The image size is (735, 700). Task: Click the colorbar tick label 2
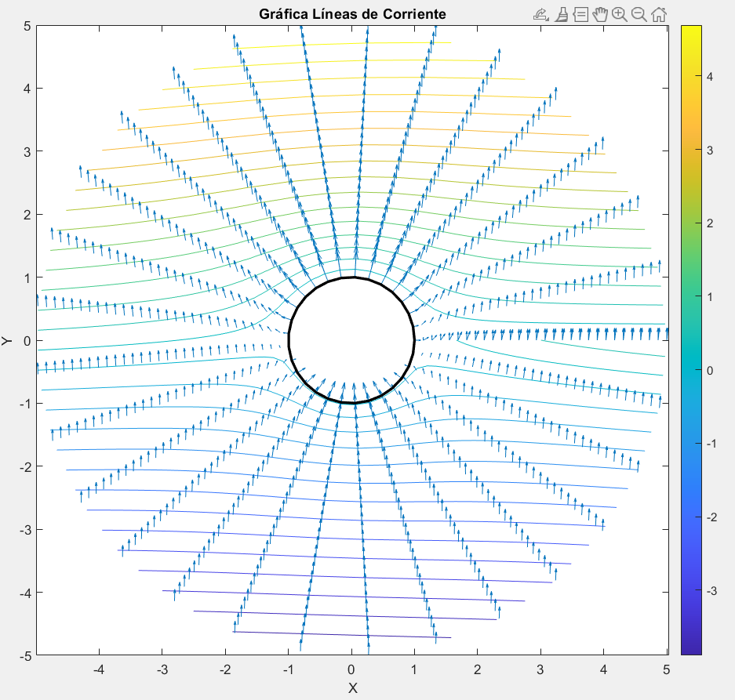(709, 223)
